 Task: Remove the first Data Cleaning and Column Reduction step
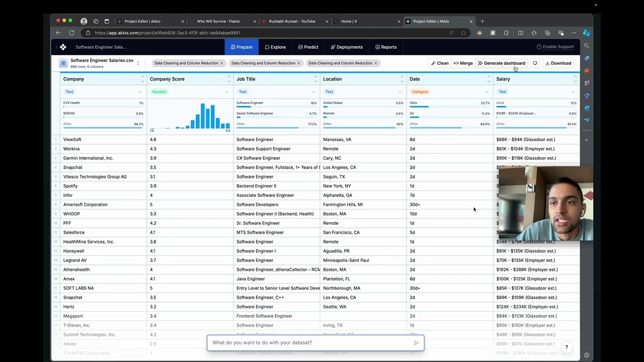(x=221, y=63)
